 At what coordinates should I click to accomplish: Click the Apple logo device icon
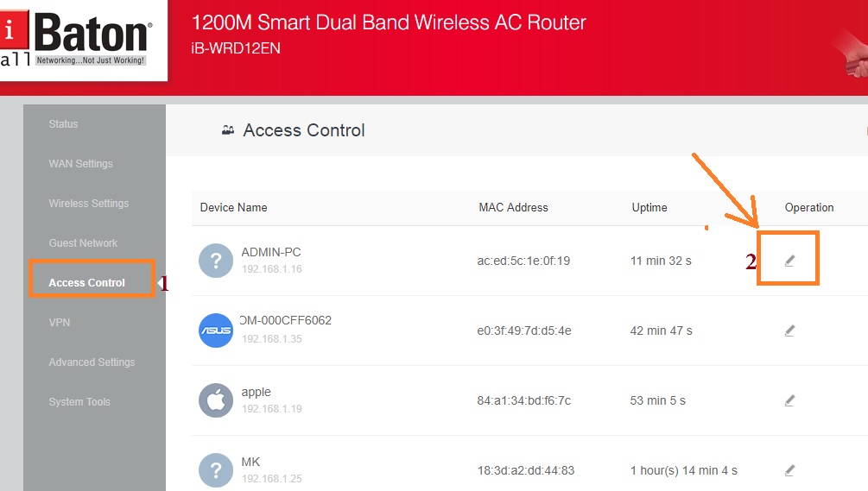pos(216,400)
